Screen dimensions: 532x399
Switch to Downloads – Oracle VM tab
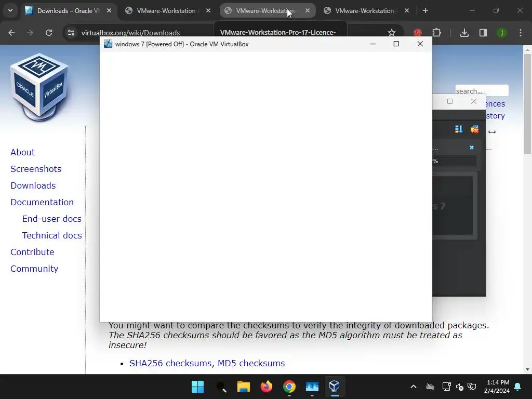click(x=69, y=10)
